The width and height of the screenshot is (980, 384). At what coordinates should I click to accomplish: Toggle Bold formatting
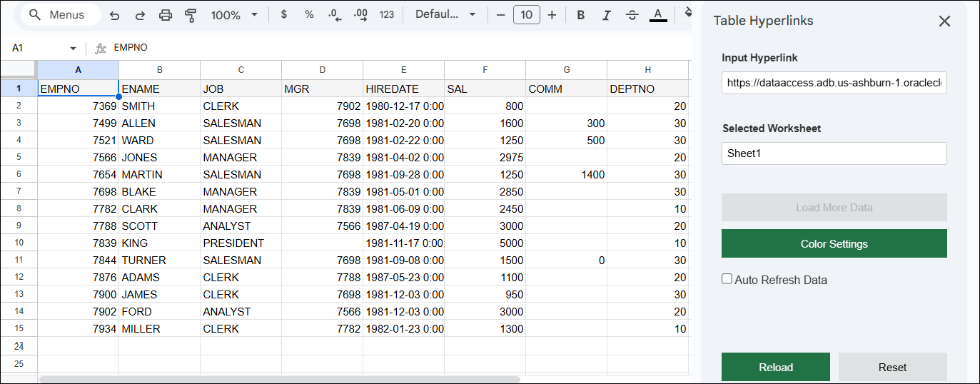pos(580,15)
